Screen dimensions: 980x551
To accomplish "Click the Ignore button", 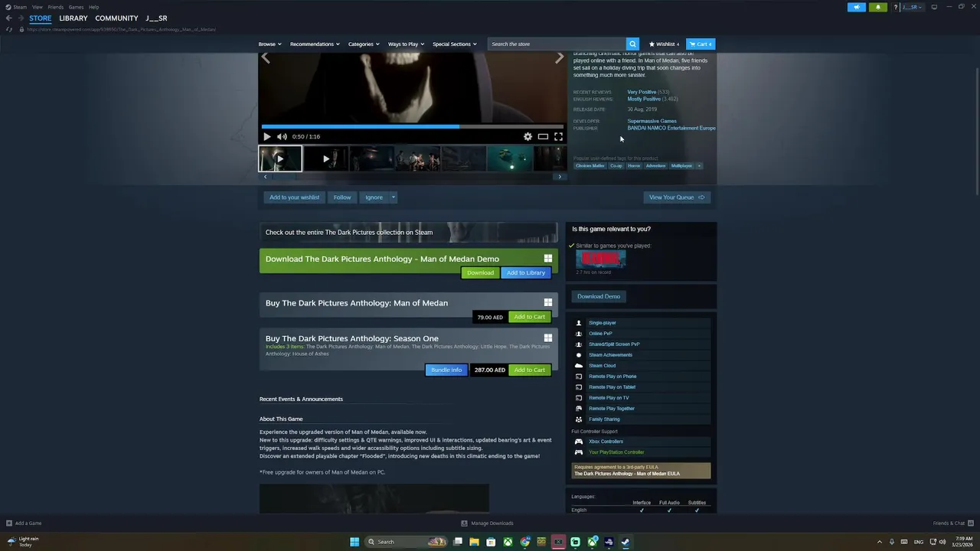I will [374, 197].
